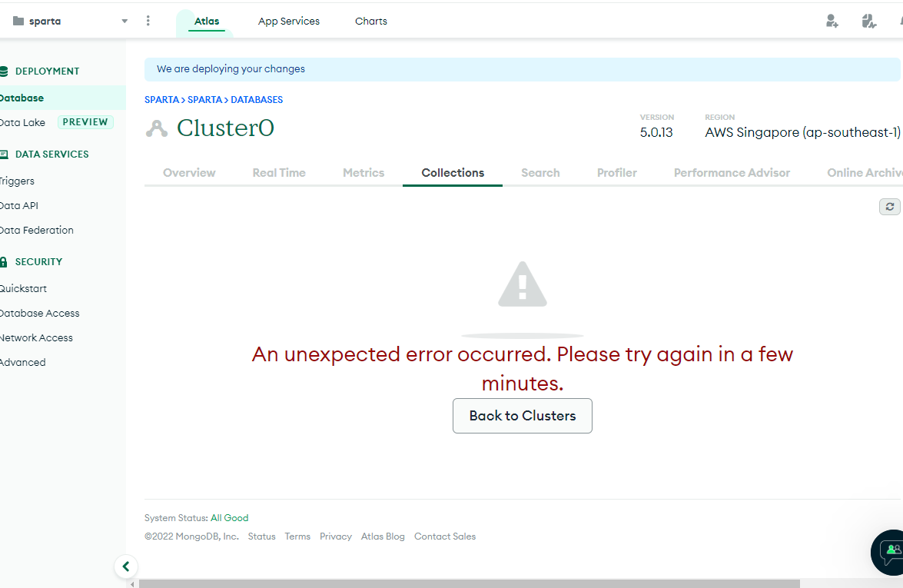
Task: Click the Cluster0 cluster icon
Action: (157, 128)
